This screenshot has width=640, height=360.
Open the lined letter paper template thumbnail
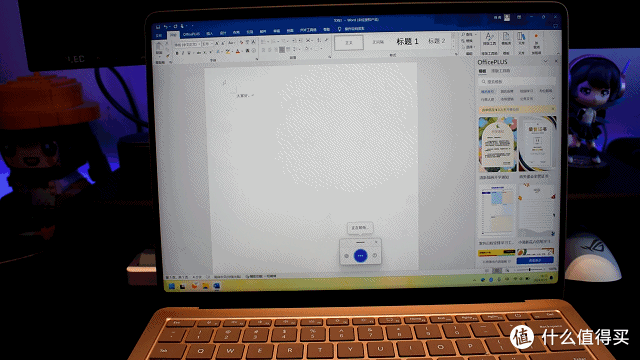tap(538, 211)
